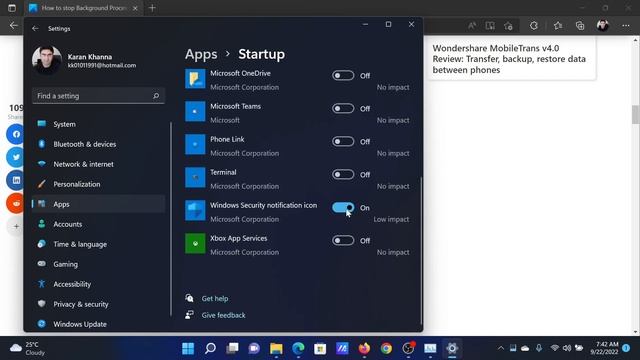Screen dimensions: 640x360
Task: Open new browser tab with plus button
Action: click(x=152, y=8)
